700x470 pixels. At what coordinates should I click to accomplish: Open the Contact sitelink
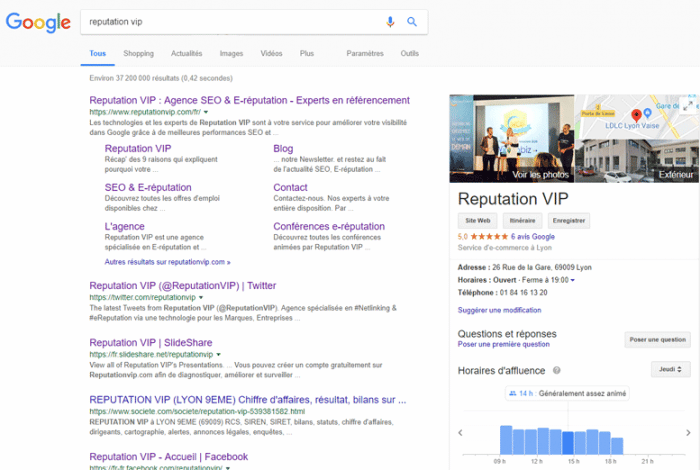(x=290, y=187)
